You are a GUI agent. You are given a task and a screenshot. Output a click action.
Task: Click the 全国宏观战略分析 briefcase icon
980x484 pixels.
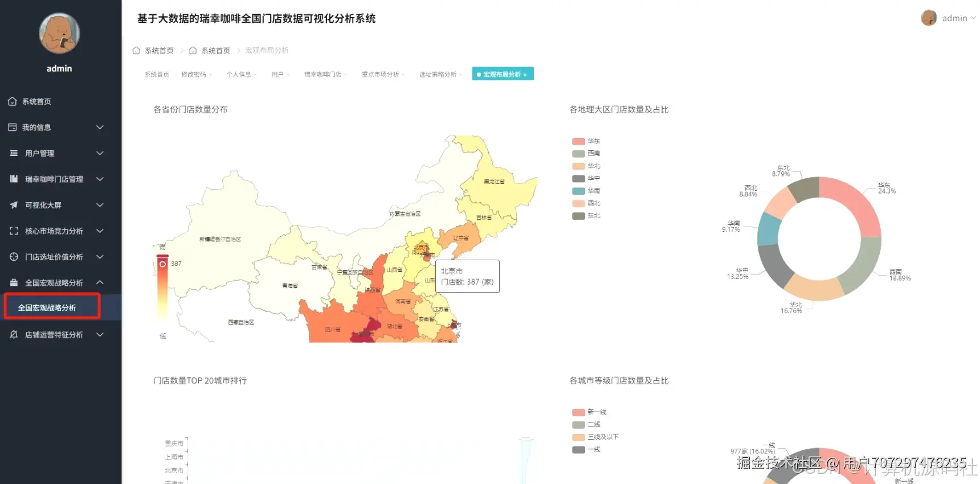coord(14,282)
